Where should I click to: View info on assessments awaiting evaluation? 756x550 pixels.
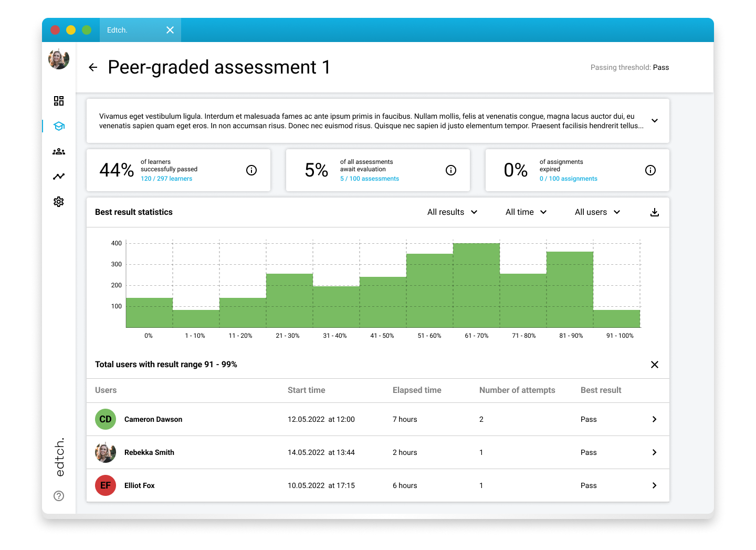[x=451, y=170]
